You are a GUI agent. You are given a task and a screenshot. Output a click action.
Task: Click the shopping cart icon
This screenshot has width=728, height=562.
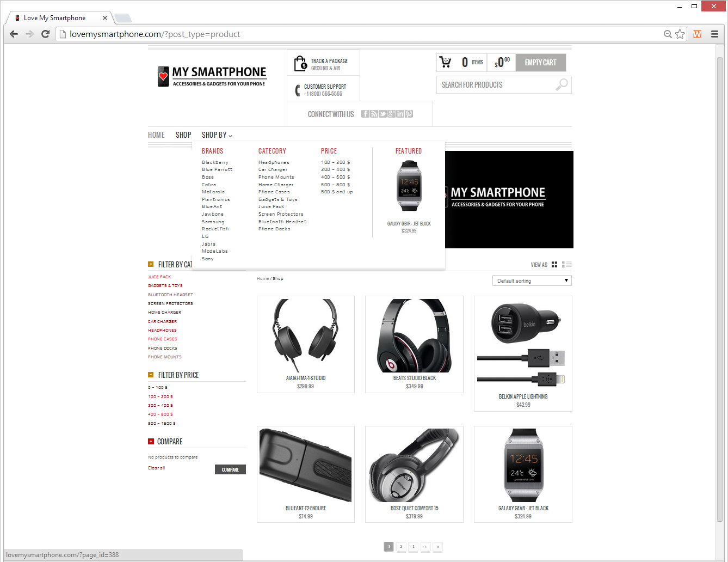pos(445,62)
